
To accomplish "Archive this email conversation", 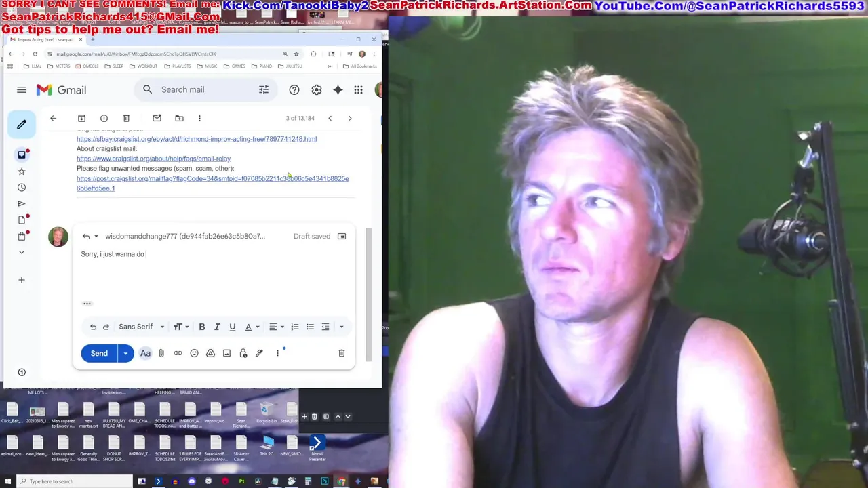I will pos(81,118).
